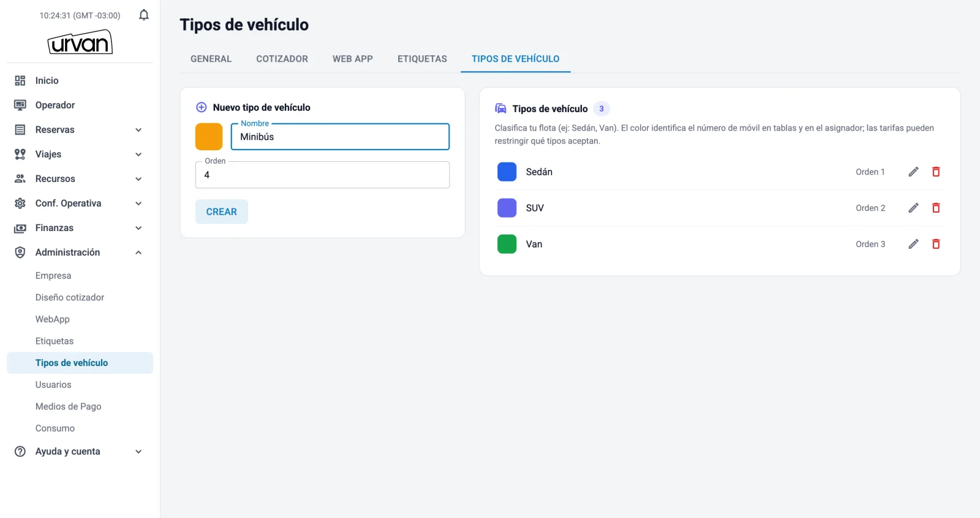Click the Operador monitor icon

coord(20,105)
